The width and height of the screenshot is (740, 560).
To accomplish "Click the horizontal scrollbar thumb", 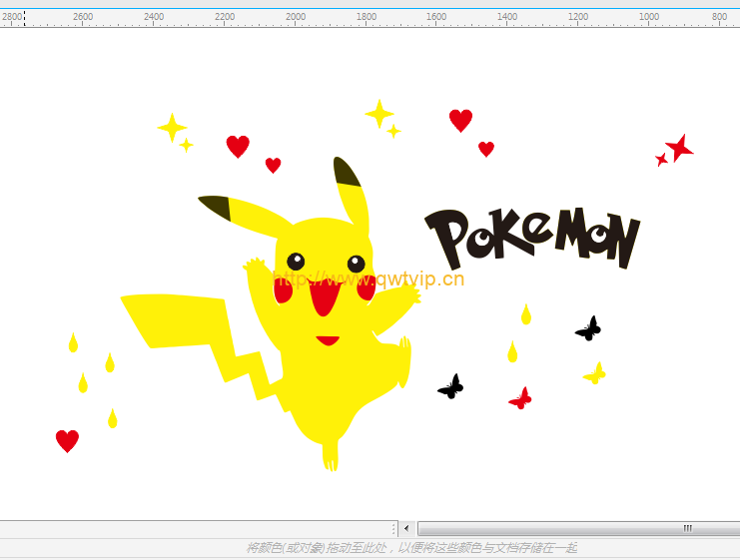I will click(579, 528).
